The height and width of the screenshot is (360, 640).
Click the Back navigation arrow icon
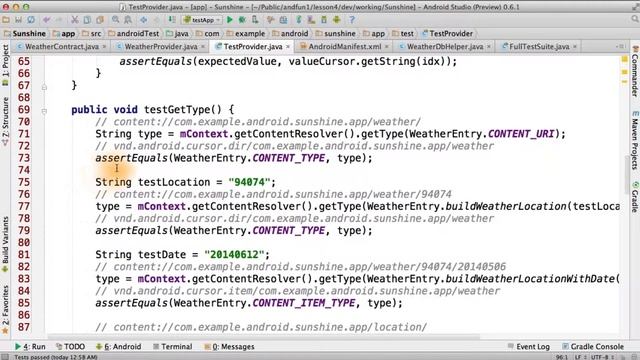[x=144, y=20]
